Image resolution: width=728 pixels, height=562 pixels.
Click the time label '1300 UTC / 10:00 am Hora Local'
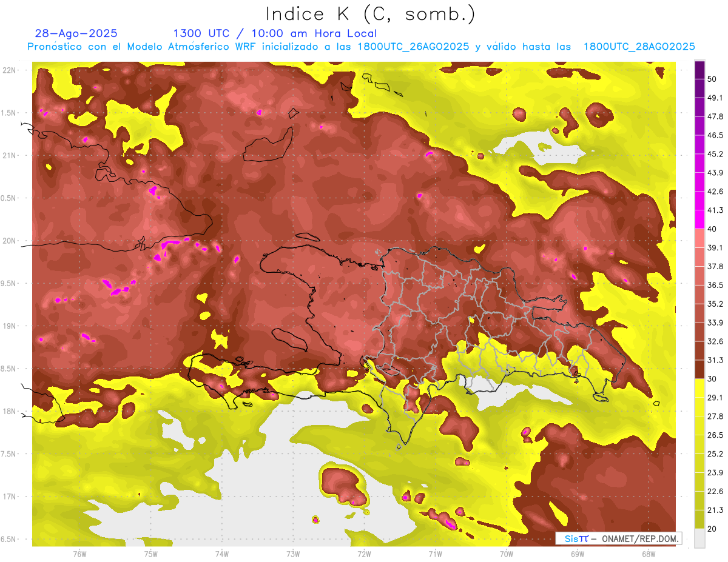(x=275, y=33)
